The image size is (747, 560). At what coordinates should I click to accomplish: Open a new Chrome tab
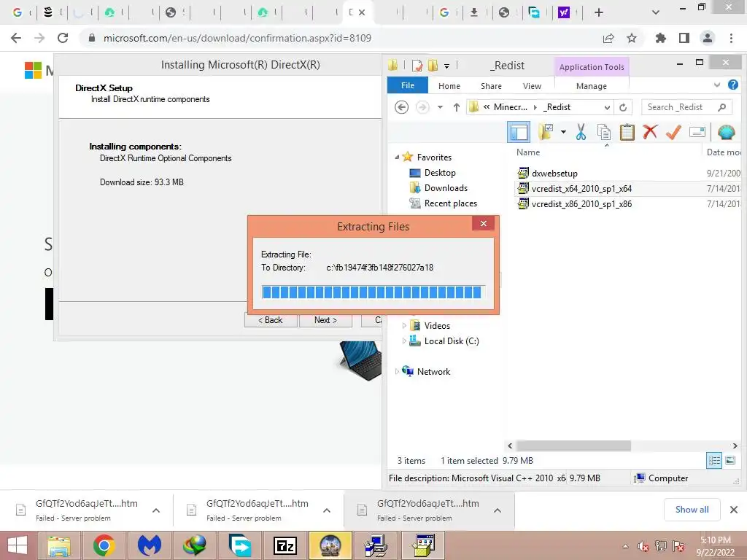tap(599, 12)
